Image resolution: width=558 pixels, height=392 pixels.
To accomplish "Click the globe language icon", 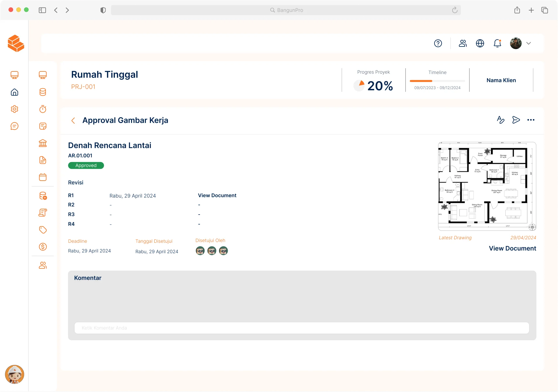I will [480, 43].
